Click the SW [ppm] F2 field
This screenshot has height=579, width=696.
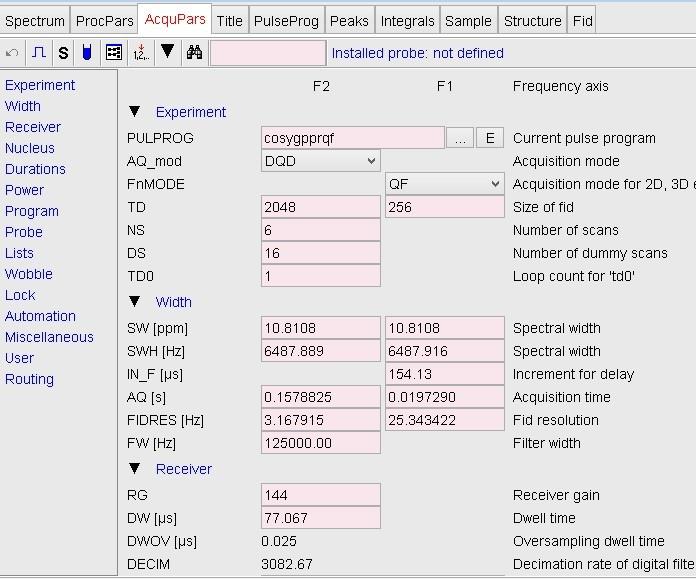click(x=320, y=328)
